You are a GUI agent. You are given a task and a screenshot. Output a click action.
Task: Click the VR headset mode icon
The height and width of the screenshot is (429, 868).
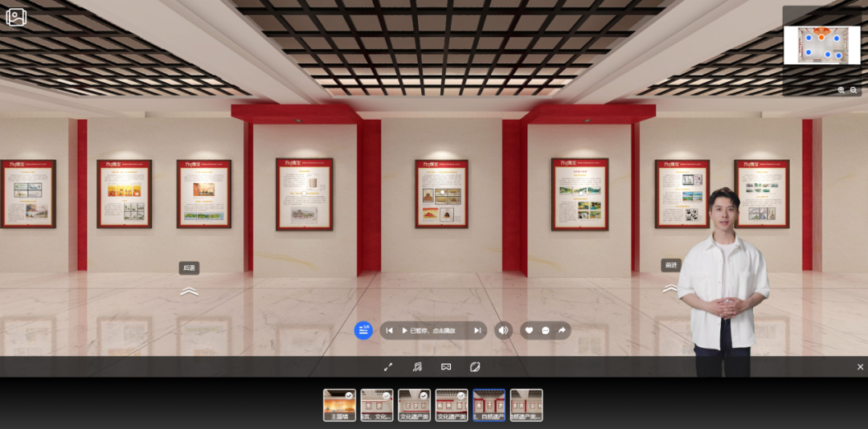[x=446, y=367]
